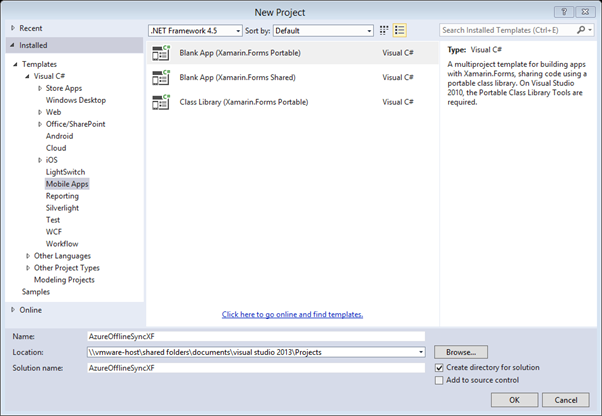
Task: Close the New Project dialog
Action: (585, 12)
